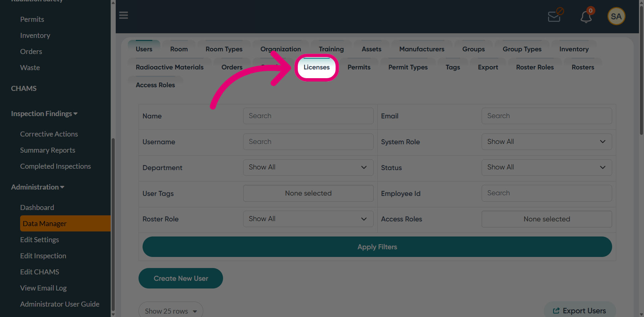644x317 pixels.
Task: Select Data Manager in the sidebar
Action: [x=65, y=223]
